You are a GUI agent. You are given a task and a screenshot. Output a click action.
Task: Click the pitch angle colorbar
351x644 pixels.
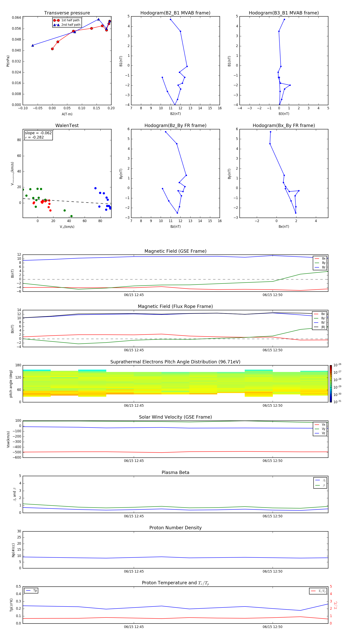[x=331, y=384]
